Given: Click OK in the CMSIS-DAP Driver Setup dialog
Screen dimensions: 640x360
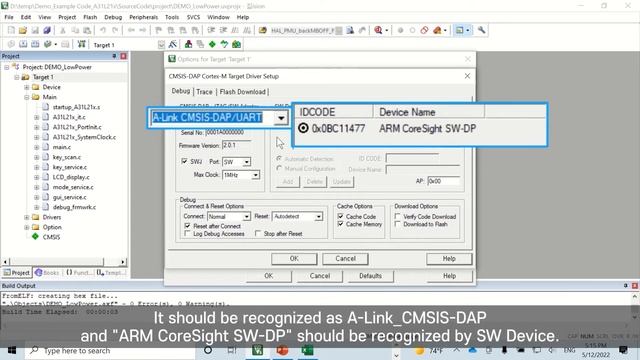Looking at the screenshot, I should click(294, 259).
